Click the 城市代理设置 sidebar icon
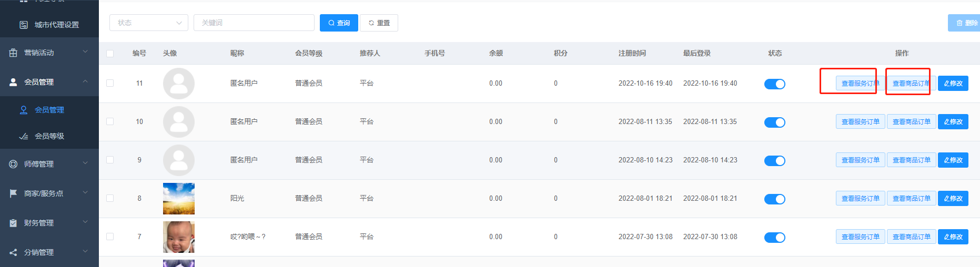Viewport: 980px width, 267px height. coord(24,25)
